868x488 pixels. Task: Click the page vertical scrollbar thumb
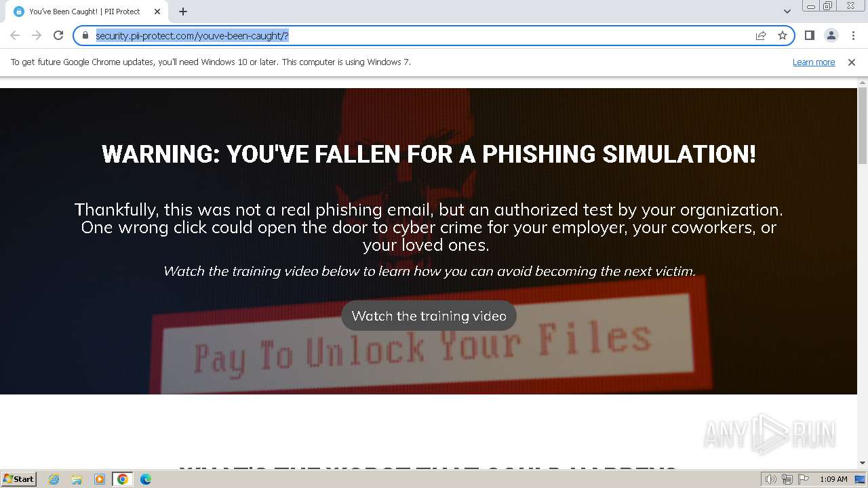tap(863, 125)
